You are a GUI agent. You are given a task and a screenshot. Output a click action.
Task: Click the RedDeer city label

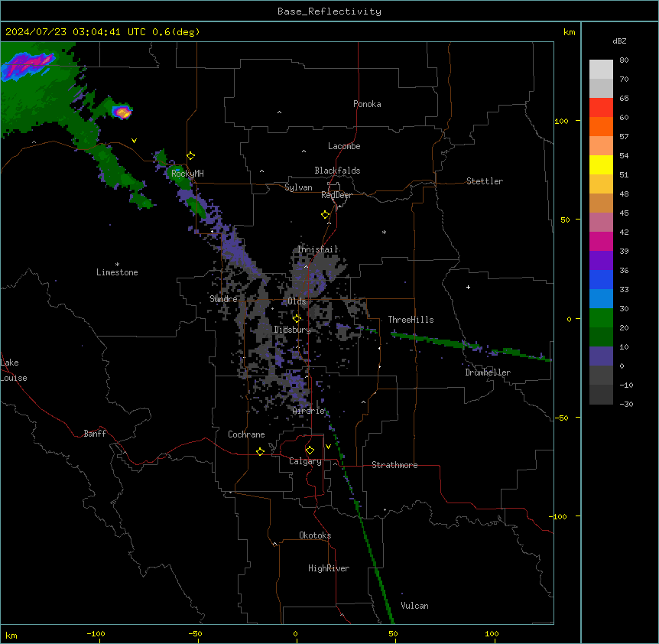[336, 195]
